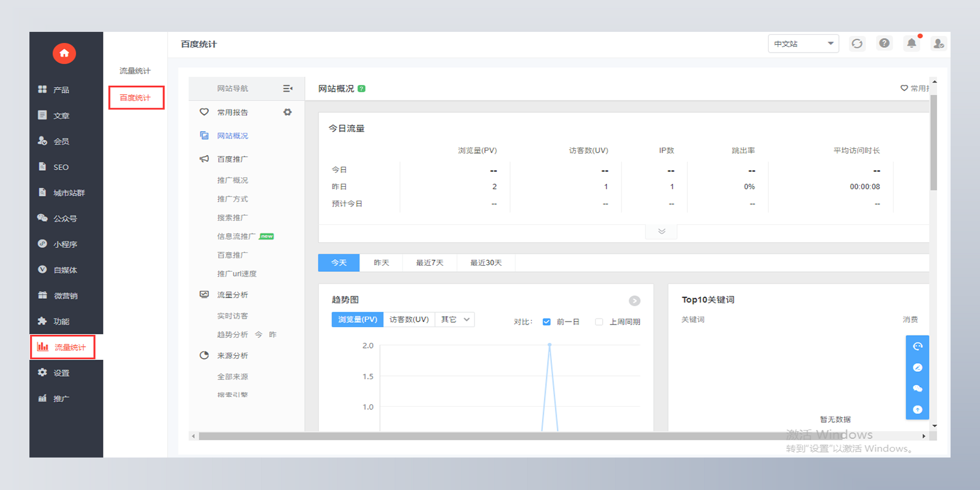Open the 中文站 site dropdown
The height and width of the screenshot is (490, 980).
tap(803, 43)
